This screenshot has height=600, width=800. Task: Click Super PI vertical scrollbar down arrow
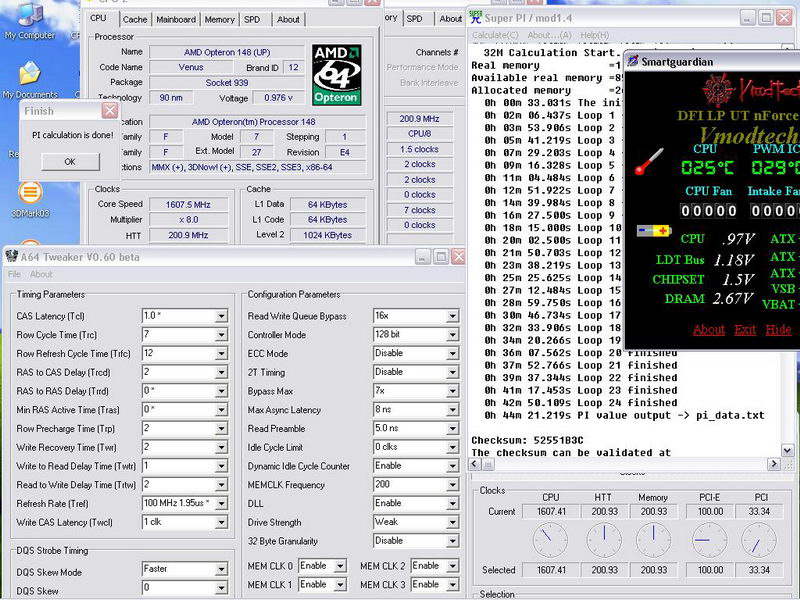[x=787, y=450]
